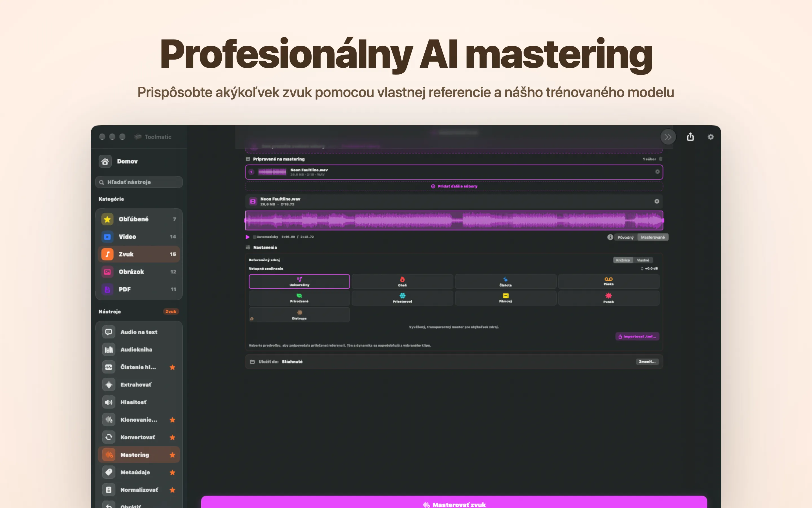Viewport: 812px width, 508px height.
Task: Collapse panel with double-chevron button
Action: pyautogui.click(x=668, y=137)
